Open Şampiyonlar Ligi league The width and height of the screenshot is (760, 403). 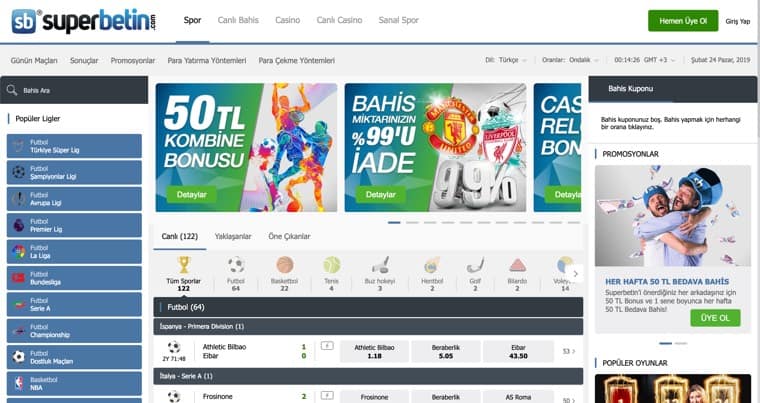[x=74, y=172]
